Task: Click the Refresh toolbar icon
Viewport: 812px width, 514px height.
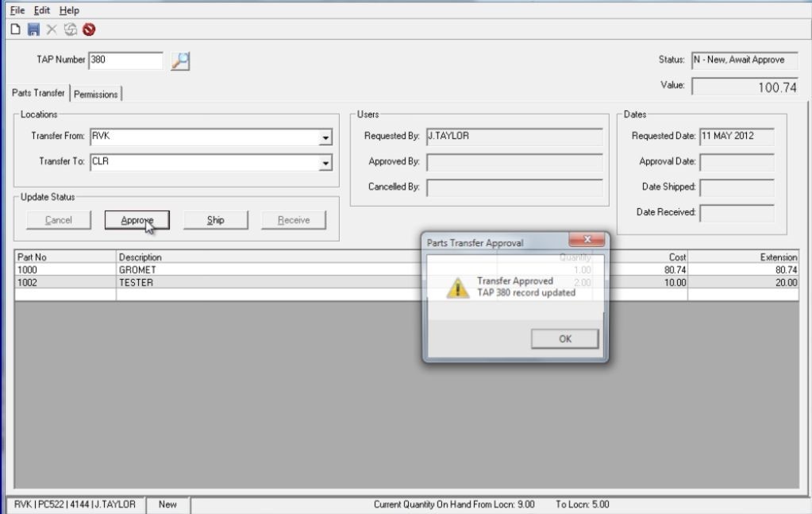Action: pyautogui.click(x=71, y=29)
